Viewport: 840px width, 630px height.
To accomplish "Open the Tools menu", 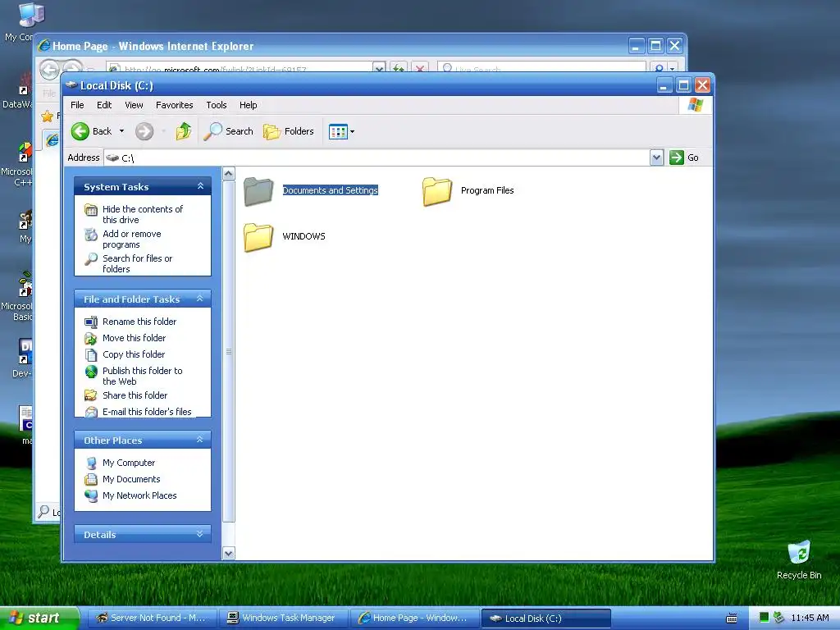I will coord(217,105).
